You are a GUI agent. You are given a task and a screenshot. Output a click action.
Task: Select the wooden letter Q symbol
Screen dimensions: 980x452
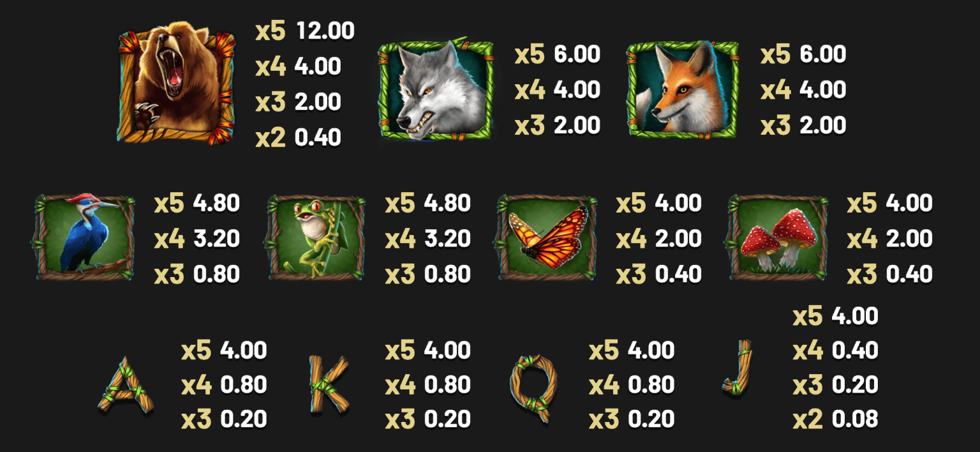click(533, 388)
